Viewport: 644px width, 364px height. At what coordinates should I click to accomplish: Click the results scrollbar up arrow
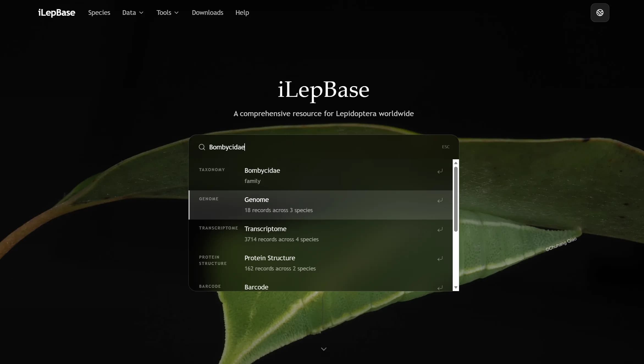point(456,163)
